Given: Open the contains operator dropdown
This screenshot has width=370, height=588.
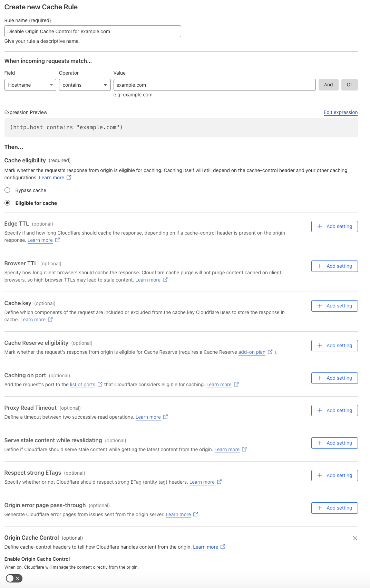Looking at the screenshot, I should pos(85,85).
